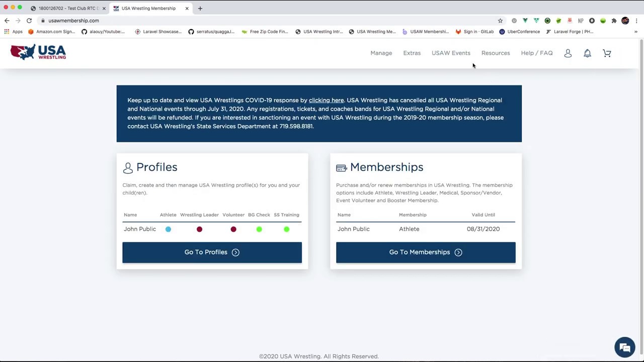This screenshot has width=644, height=362.
Task: Open the Laravel Forge bookmark
Action: pos(570,32)
